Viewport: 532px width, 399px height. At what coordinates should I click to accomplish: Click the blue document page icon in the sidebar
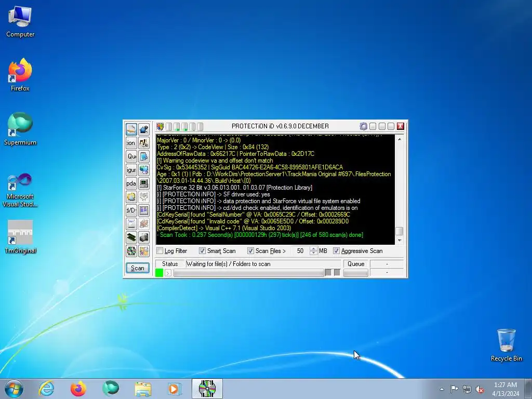(x=144, y=156)
